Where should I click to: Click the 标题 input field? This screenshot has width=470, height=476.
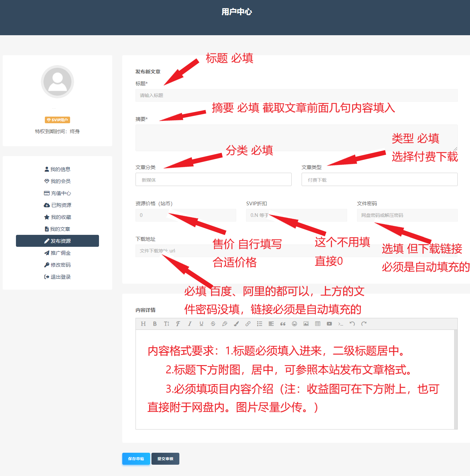pyautogui.click(x=296, y=95)
